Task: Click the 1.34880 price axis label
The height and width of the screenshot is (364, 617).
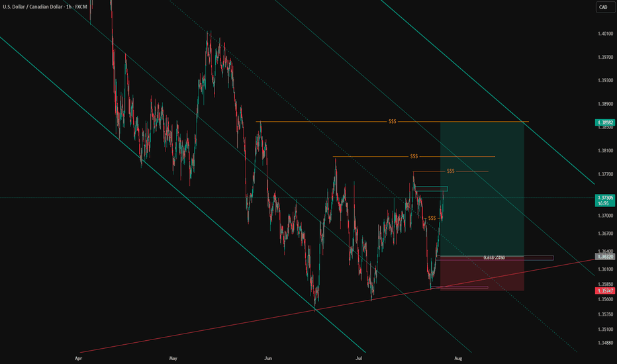Action: [605, 343]
